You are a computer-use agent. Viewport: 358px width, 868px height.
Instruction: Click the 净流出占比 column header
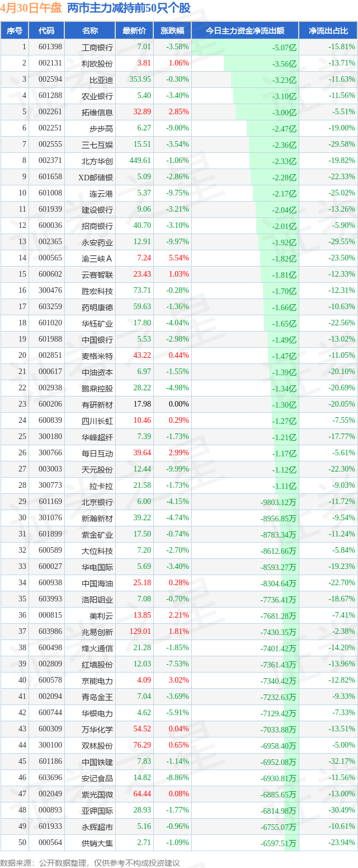tap(328, 31)
